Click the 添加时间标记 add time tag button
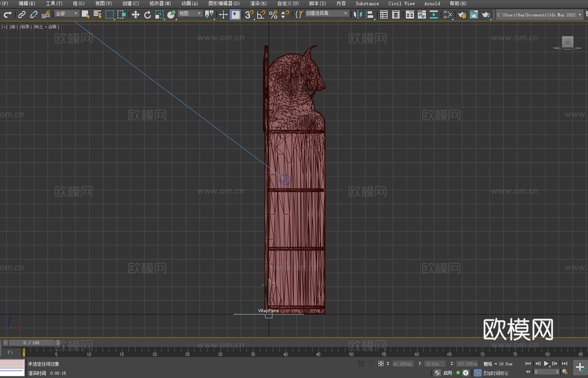This screenshot has height=378, width=588. pyautogui.click(x=496, y=373)
